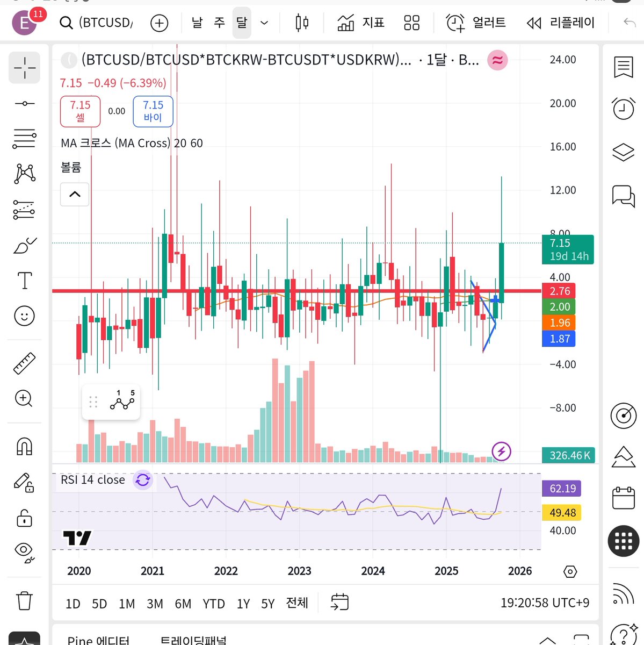The image size is (644, 645).
Task: Open the chat bubbles icon in the right sidebar
Action: [624, 196]
